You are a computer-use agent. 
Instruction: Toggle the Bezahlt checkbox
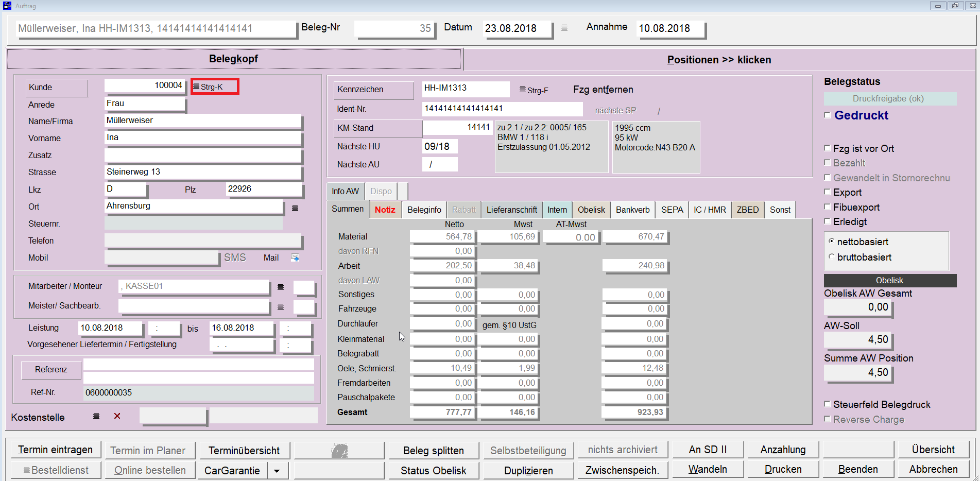pos(828,163)
